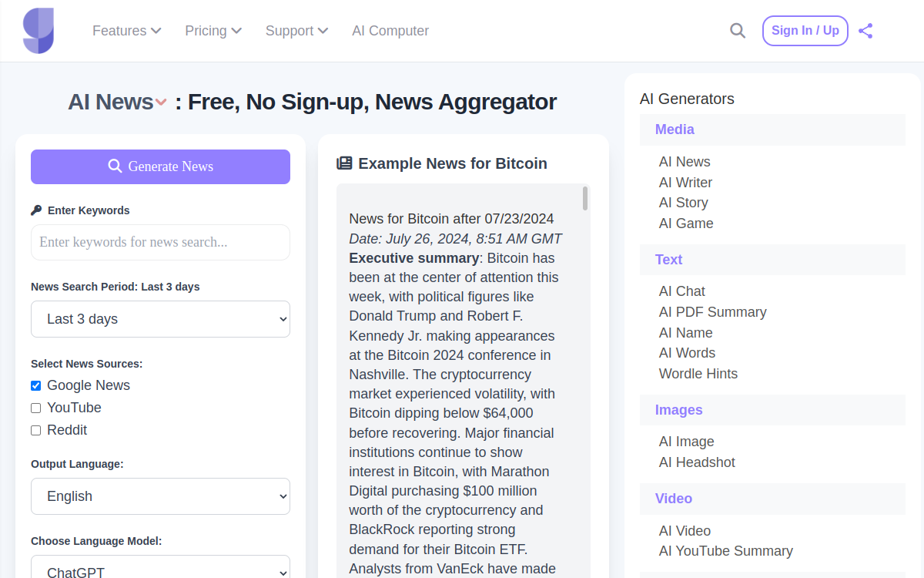Click the key icon beside Enter Keywords
The image size is (924, 578).
pyautogui.click(x=36, y=210)
